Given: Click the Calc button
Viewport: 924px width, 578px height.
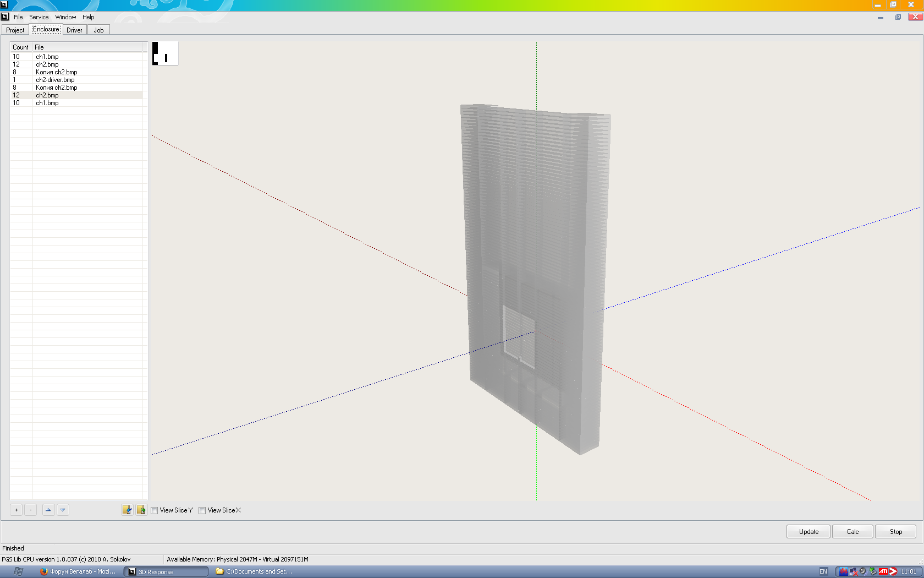Looking at the screenshot, I should click(853, 531).
